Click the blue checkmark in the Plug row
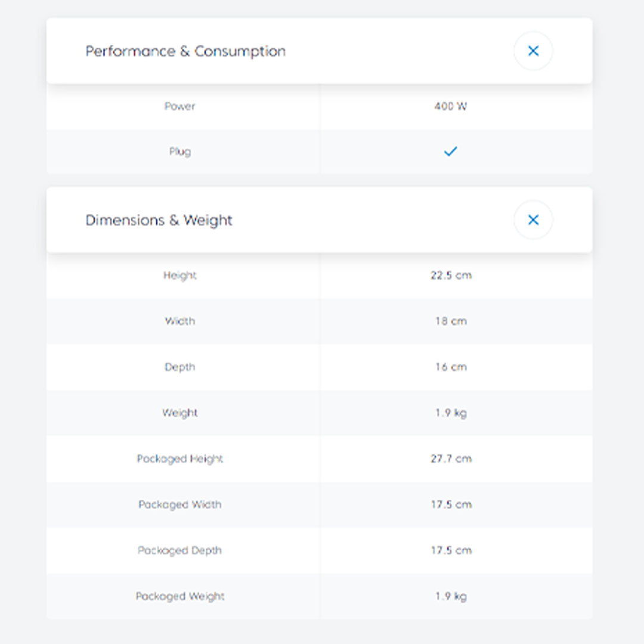 pos(451,151)
